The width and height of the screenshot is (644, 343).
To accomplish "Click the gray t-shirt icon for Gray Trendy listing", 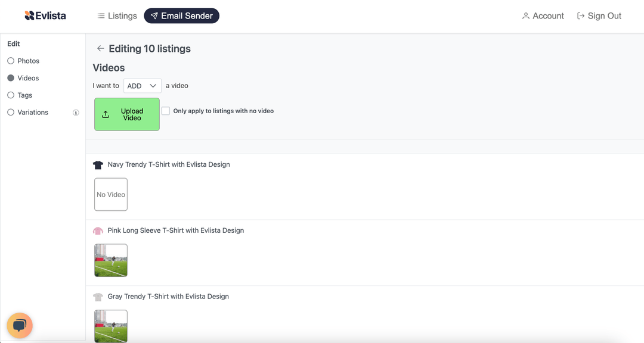I will pos(98,297).
